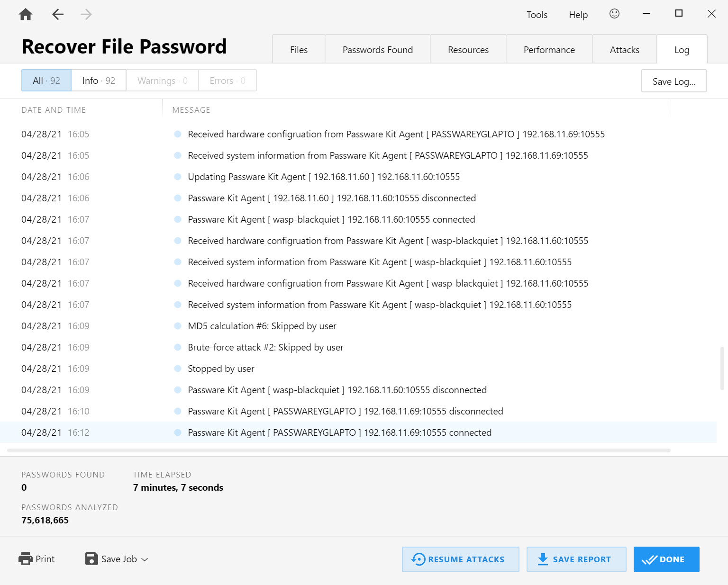
Task: Select 'MD5 calculation #6: Skipped by user' message
Action: (262, 326)
